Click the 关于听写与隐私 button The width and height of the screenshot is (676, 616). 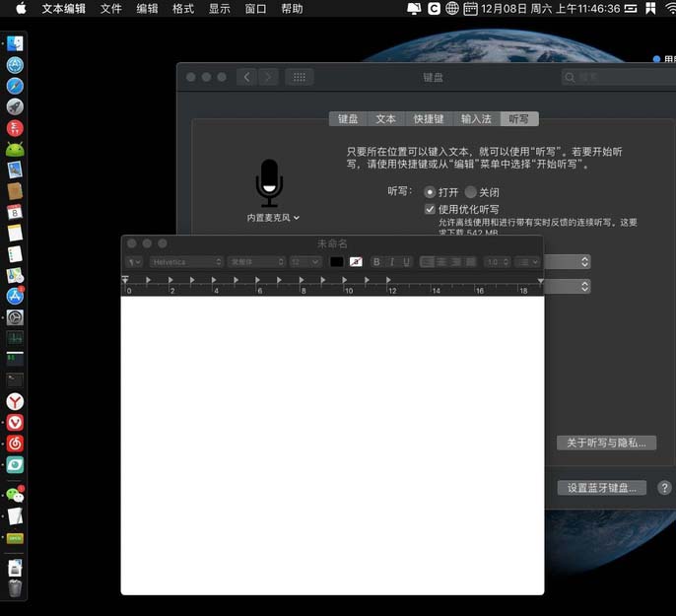click(606, 443)
